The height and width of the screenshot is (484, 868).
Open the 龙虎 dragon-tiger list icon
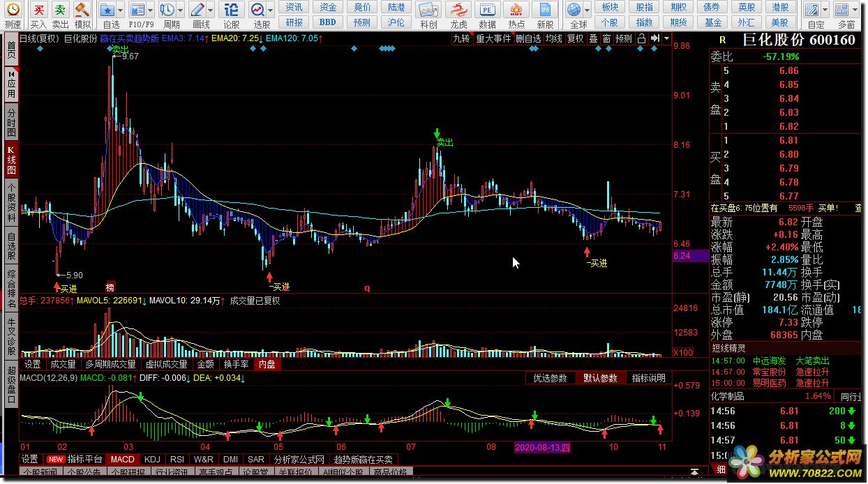[x=458, y=10]
